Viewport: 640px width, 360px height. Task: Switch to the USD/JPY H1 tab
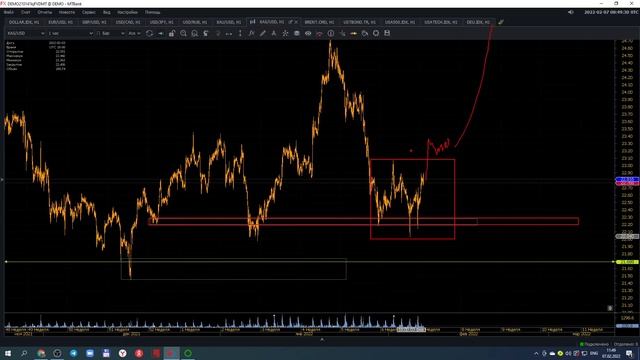tap(161, 22)
